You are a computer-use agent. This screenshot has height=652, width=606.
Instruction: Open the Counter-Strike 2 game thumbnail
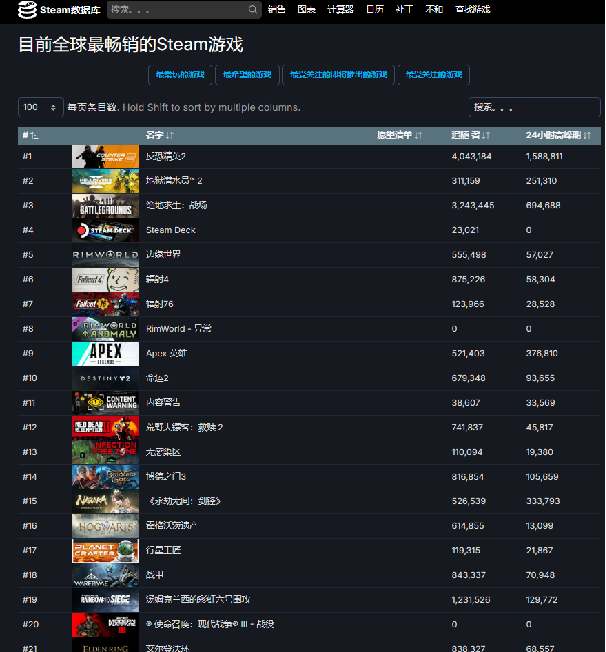point(105,156)
